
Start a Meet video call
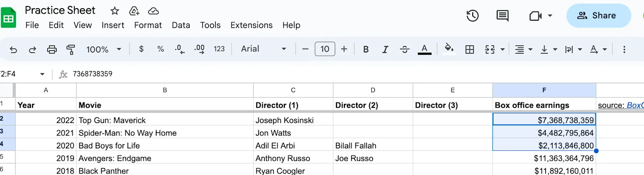[535, 16]
